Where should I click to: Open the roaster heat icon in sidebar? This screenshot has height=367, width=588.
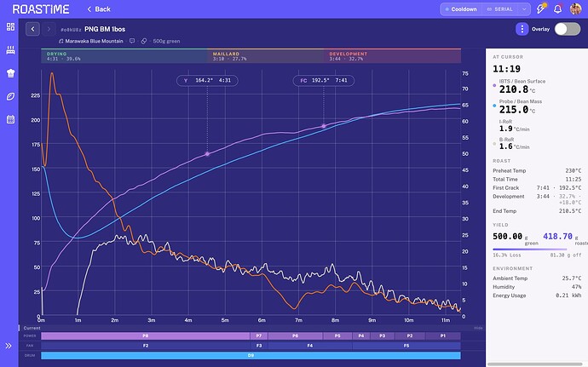[x=10, y=50]
